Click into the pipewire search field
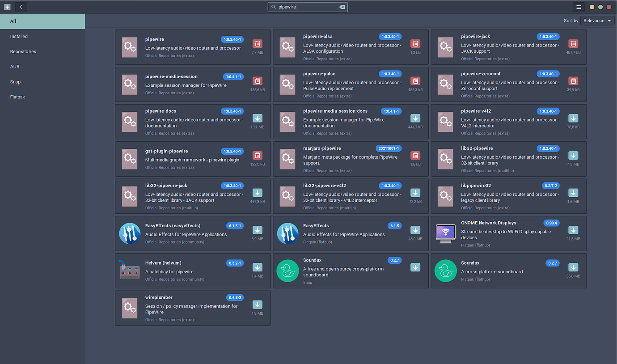 coord(308,7)
